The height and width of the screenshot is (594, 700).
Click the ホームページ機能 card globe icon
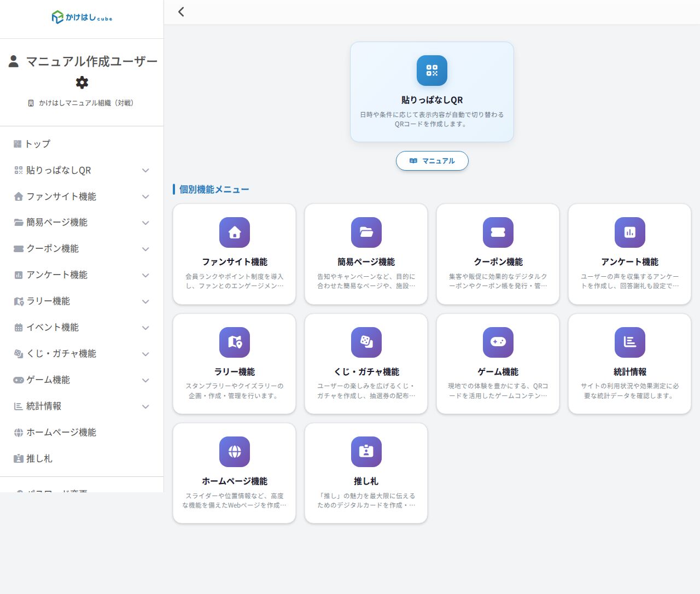[235, 452]
